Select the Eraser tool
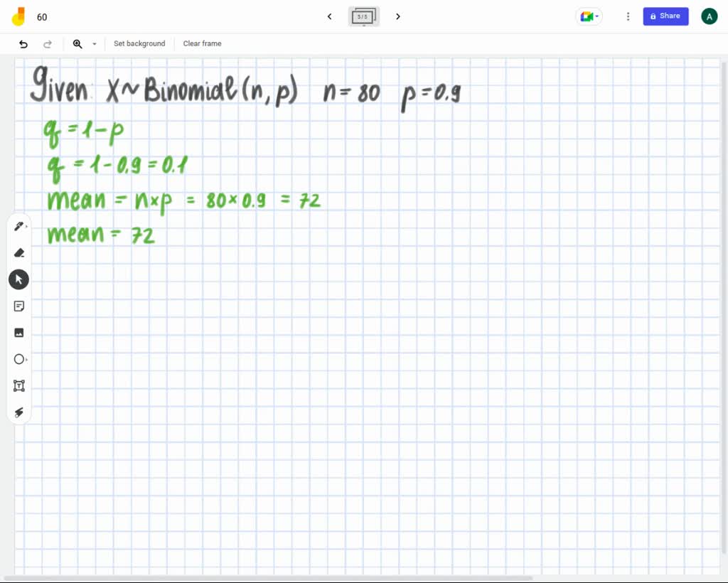The height and width of the screenshot is (583, 728). (19, 252)
